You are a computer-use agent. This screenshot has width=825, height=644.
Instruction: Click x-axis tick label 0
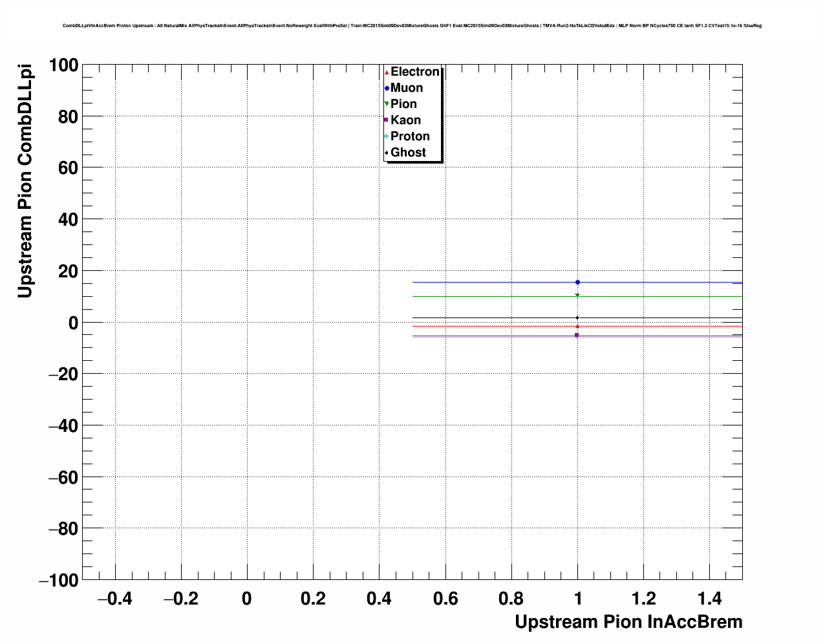[247, 599]
